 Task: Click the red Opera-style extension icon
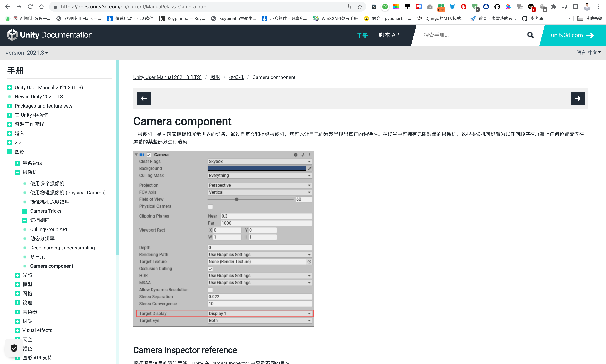(x=463, y=7)
